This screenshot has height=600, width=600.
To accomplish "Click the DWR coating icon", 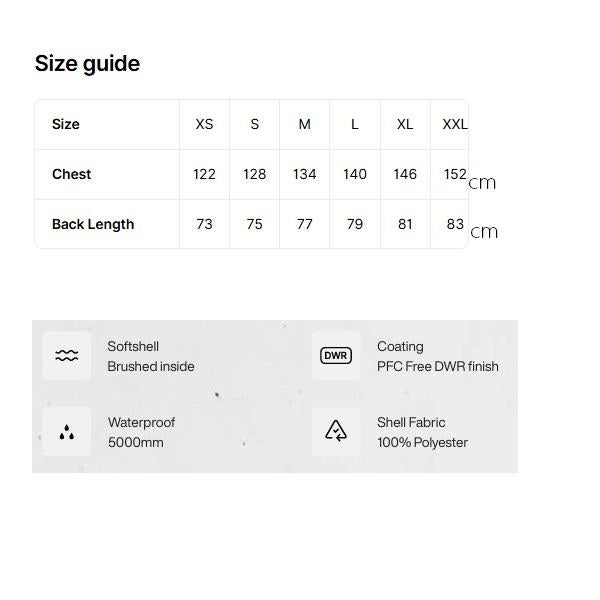I will point(336,356).
